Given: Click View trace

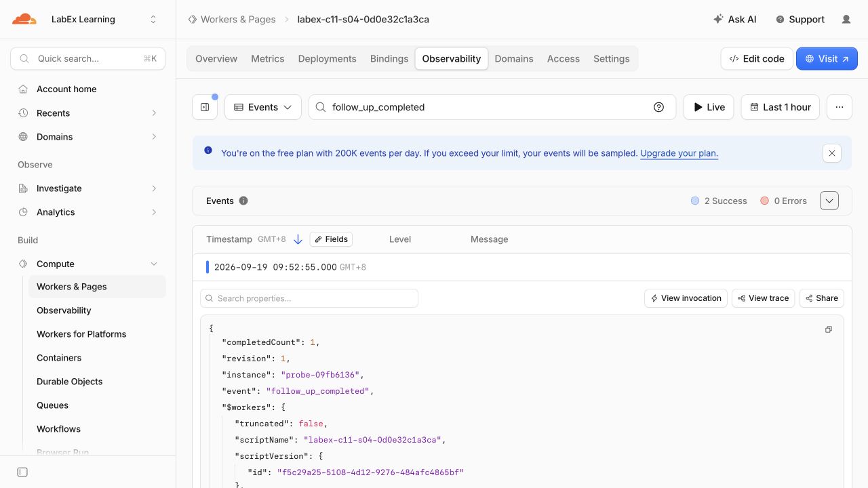Looking at the screenshot, I should point(763,298).
